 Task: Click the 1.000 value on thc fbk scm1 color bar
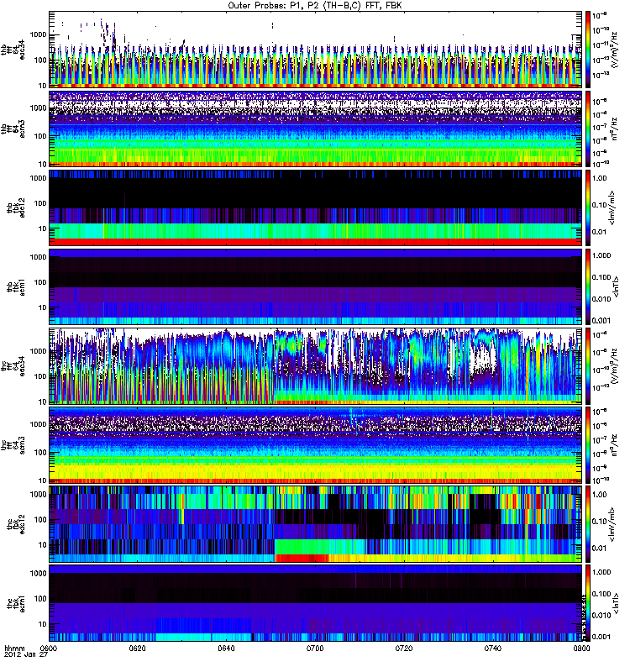click(601, 572)
